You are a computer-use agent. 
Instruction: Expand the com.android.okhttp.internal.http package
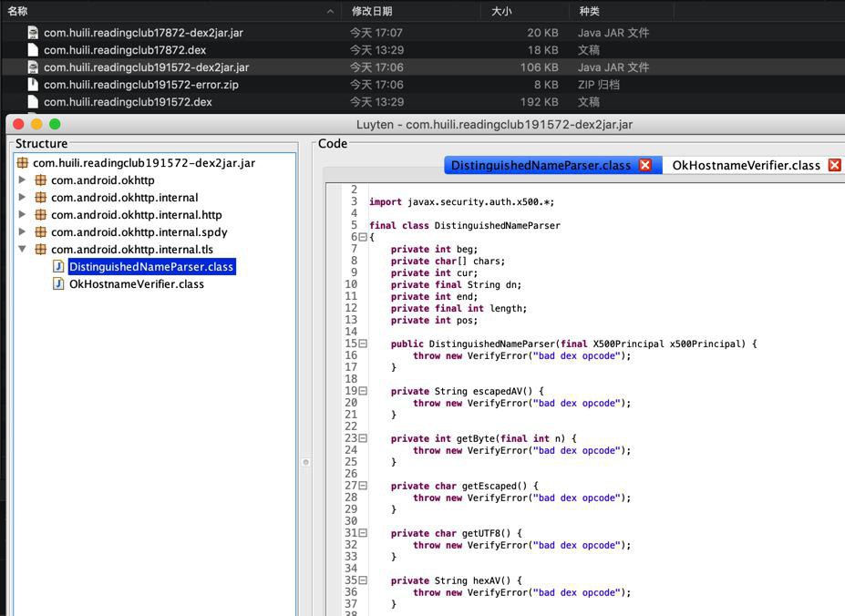click(23, 215)
